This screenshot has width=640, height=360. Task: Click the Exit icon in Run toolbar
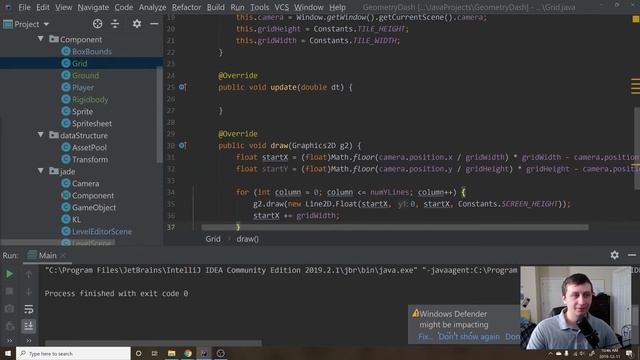coord(9,326)
